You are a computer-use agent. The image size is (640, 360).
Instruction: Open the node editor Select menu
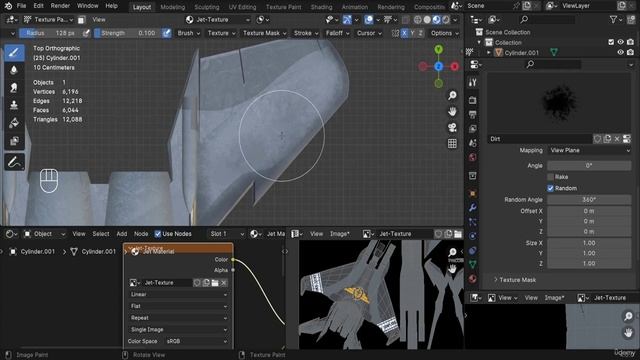[100, 234]
